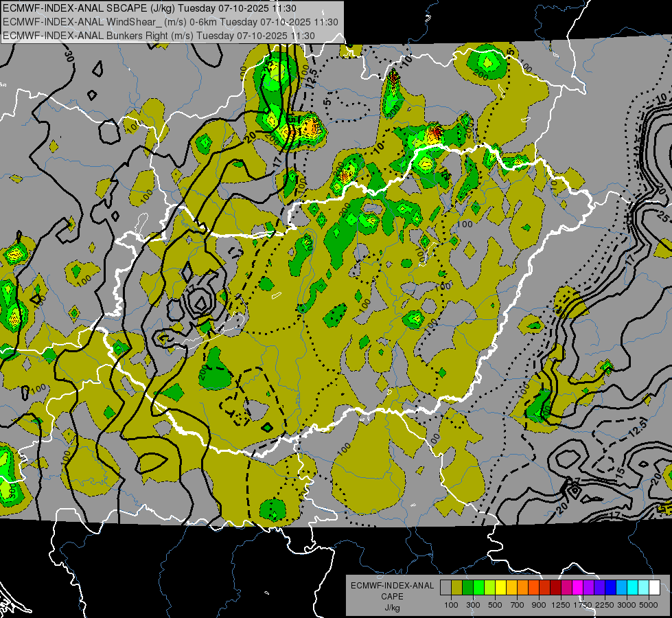Click the 100 value under the legend
Image resolution: width=672 pixels, height=618 pixels.
click(x=451, y=605)
